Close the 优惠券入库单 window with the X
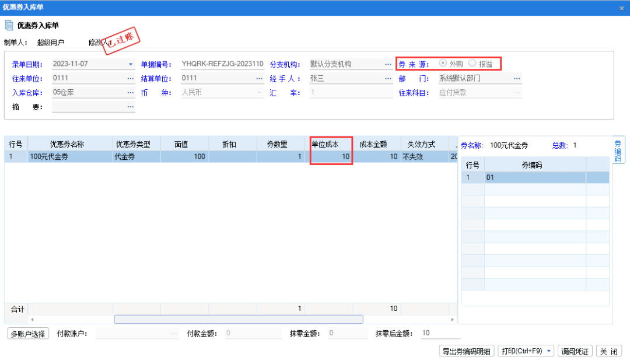 [x=622, y=8]
